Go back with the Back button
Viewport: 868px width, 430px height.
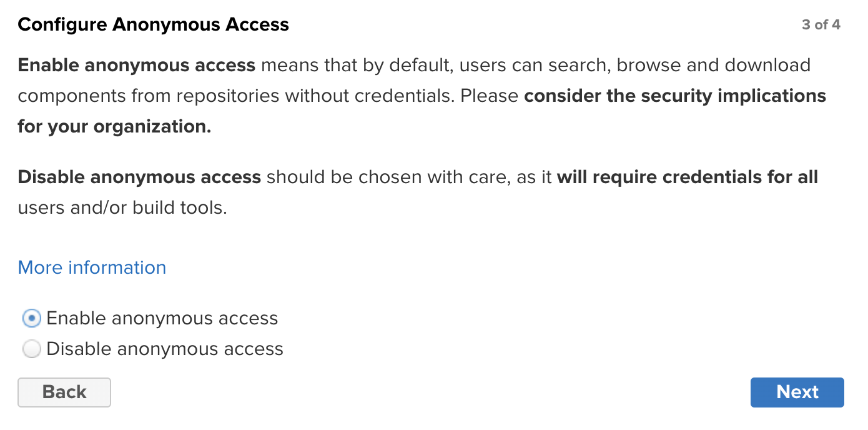[x=64, y=392]
